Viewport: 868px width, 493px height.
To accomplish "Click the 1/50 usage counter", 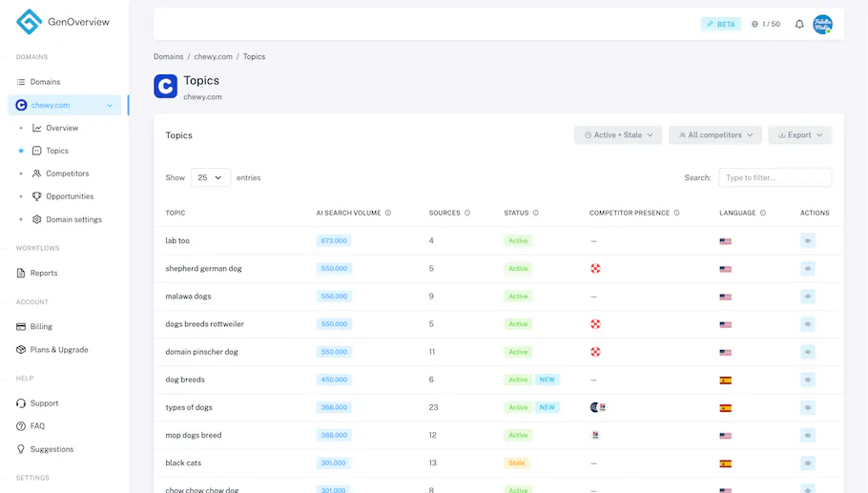I will pos(766,25).
